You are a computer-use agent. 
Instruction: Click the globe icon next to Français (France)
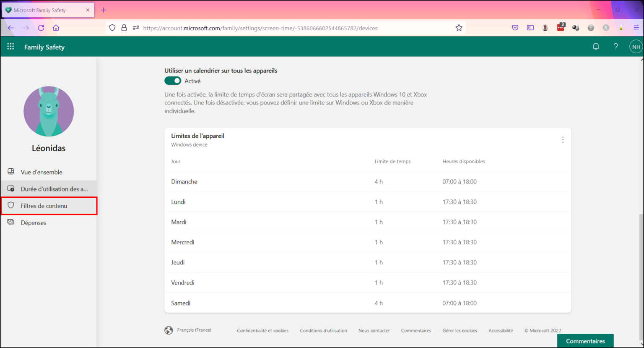169,330
